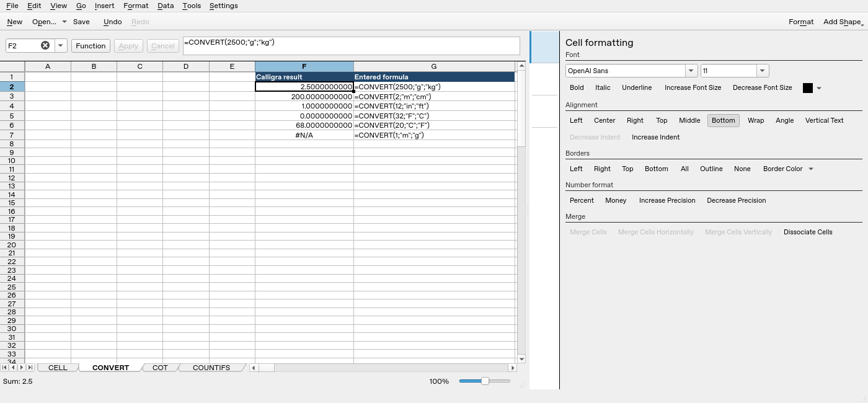The height and width of the screenshot is (403, 868).
Task: Switch to the COUNTIFS sheet tab
Action: 211,368
